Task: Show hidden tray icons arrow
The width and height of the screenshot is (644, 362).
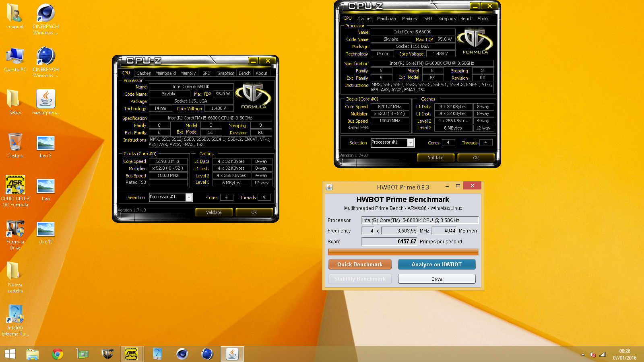Action: tap(583, 354)
